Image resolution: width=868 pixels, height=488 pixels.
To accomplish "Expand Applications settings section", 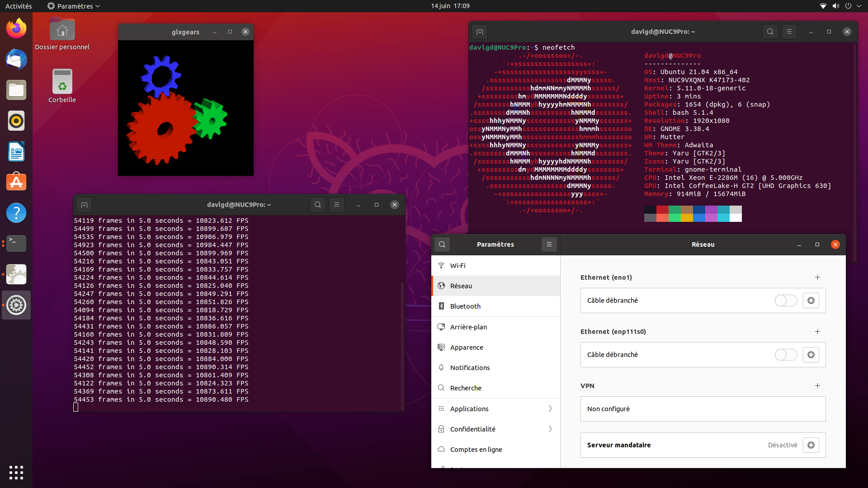I will (496, 408).
